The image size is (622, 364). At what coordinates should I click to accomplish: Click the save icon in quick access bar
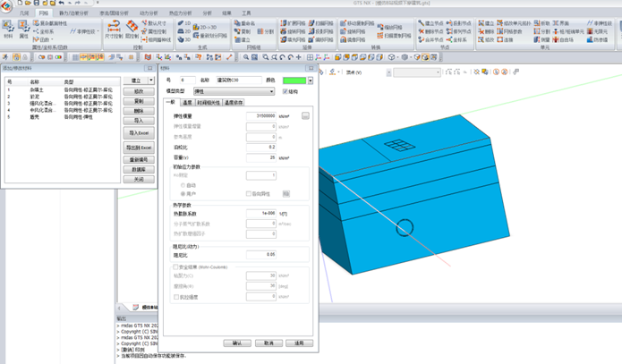[36, 3]
